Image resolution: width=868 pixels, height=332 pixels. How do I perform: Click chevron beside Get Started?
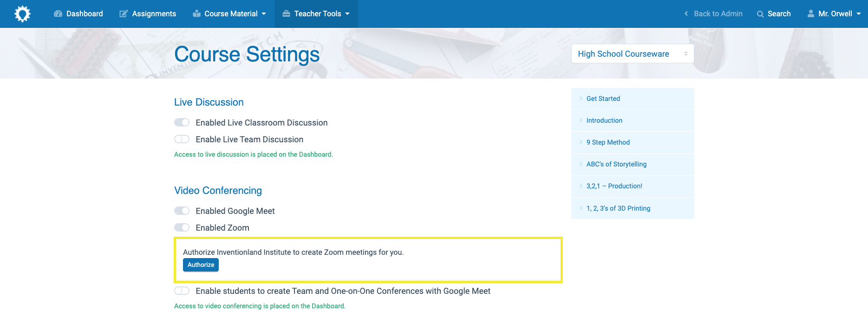581,98
